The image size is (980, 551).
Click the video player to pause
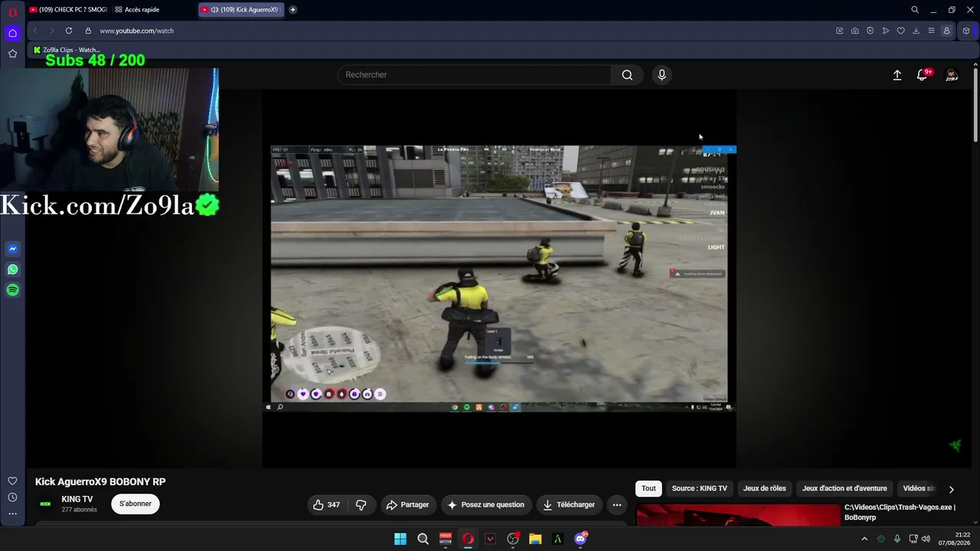coord(499,279)
